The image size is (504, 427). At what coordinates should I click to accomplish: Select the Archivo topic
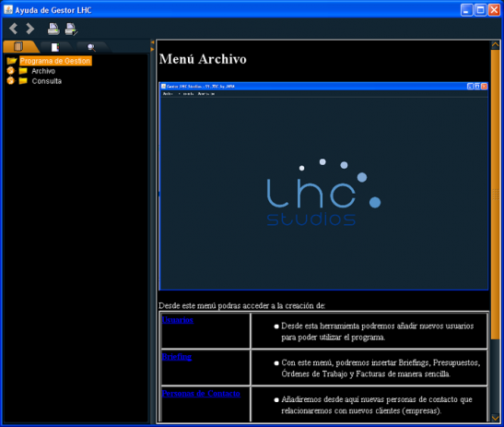click(43, 71)
